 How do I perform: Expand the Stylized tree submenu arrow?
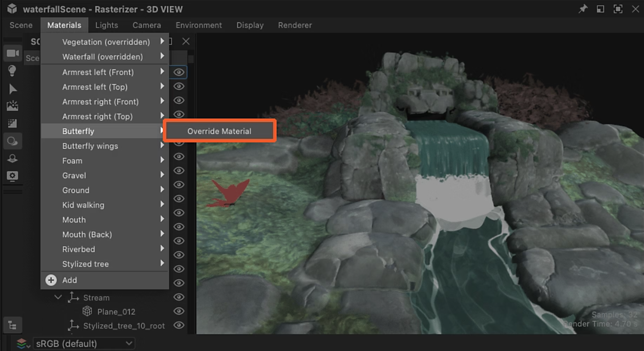[162, 263]
